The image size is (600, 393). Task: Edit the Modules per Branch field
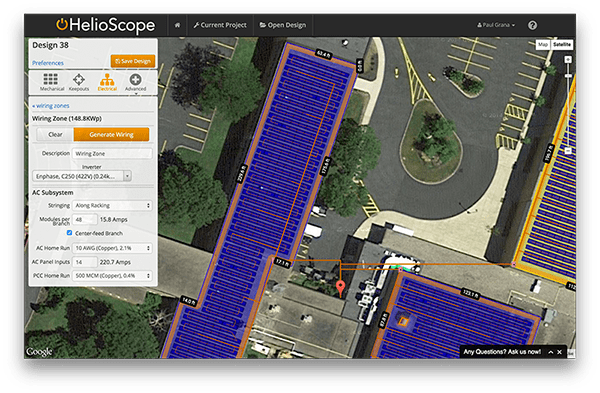coord(85,219)
